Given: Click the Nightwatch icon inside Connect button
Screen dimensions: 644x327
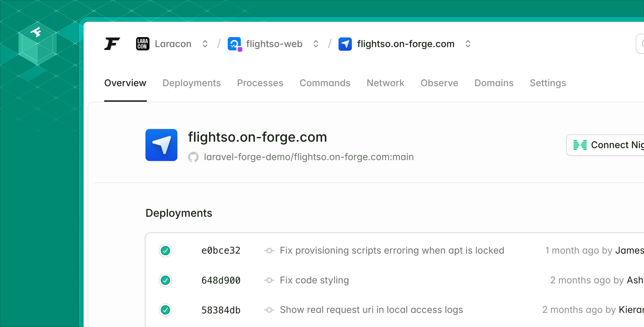Looking at the screenshot, I should coord(580,145).
